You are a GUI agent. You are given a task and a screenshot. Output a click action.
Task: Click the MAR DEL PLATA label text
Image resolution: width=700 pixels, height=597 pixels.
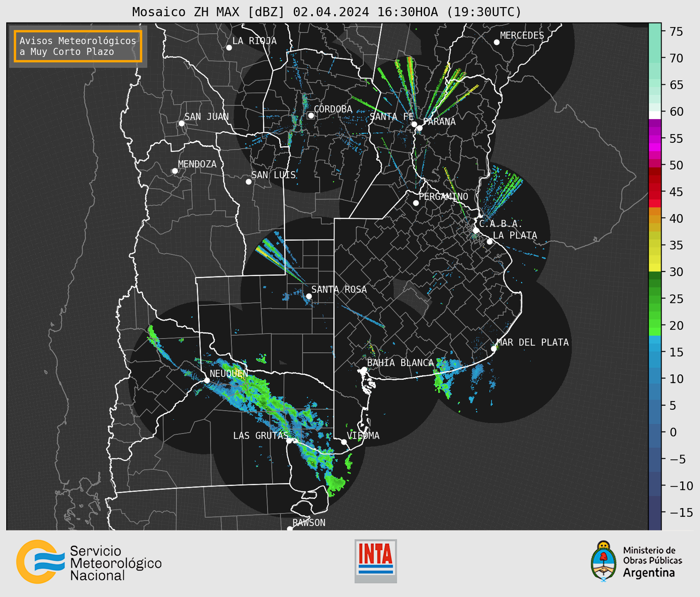coord(532,343)
